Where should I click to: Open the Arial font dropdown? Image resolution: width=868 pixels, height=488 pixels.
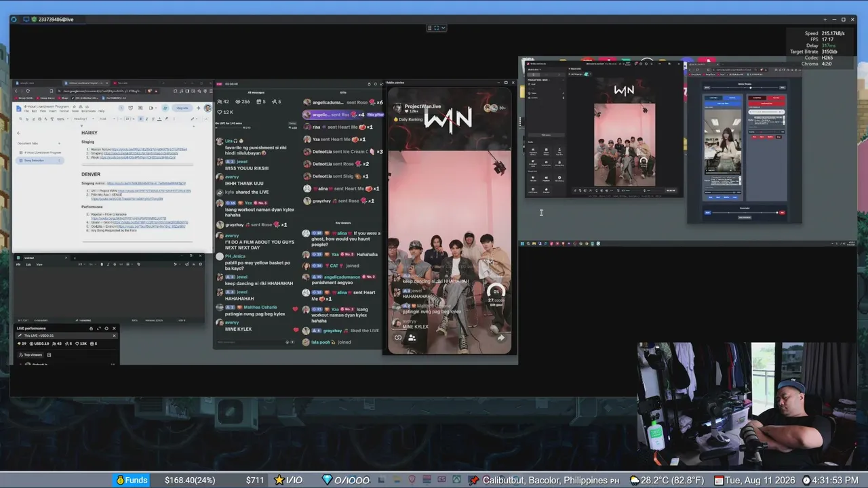coord(107,119)
